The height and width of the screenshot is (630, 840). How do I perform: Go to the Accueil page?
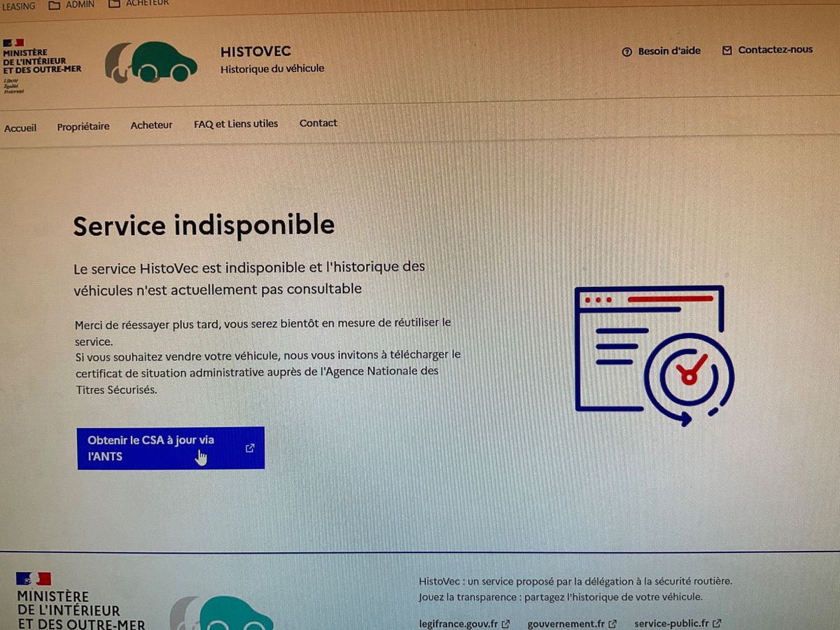(x=20, y=128)
